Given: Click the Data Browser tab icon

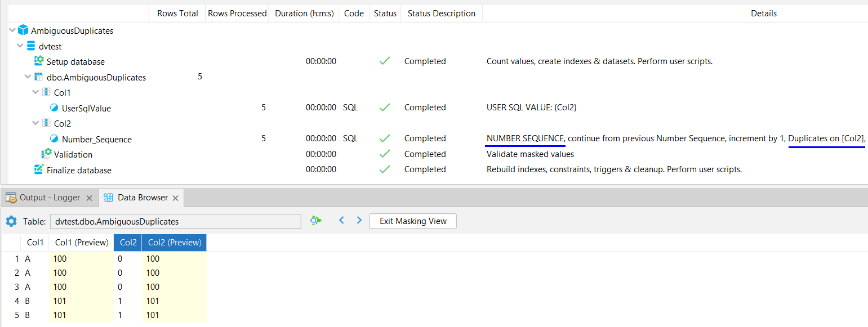Looking at the screenshot, I should (109, 198).
